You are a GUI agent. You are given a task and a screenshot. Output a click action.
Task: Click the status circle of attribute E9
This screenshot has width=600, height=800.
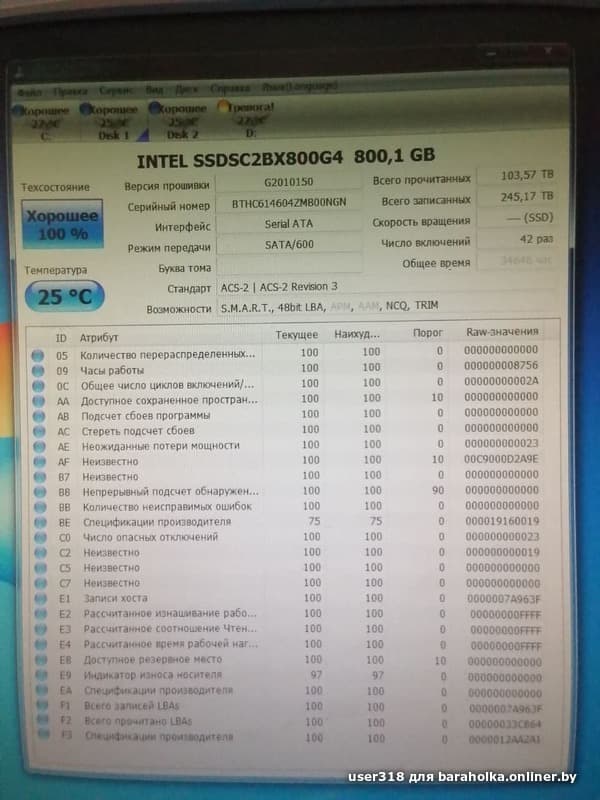43,676
